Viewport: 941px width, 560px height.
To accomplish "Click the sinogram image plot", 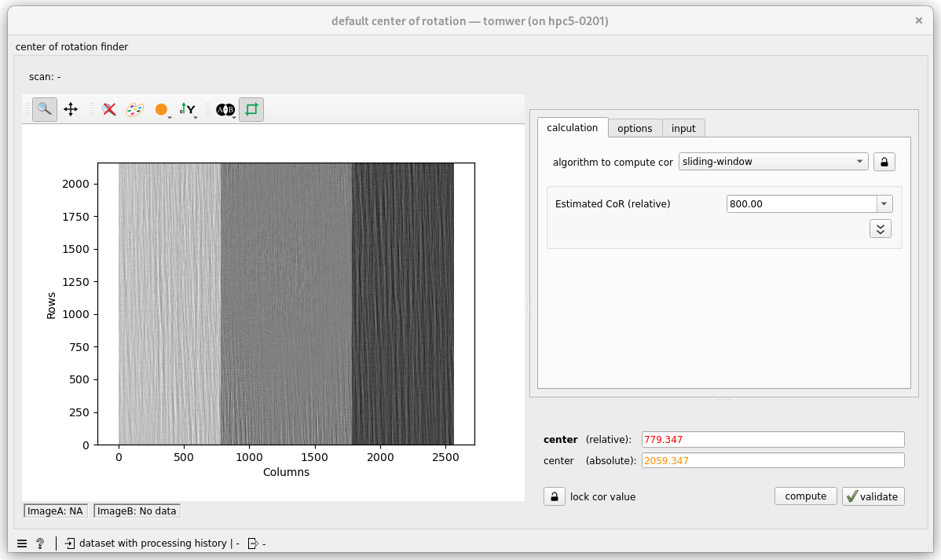I will [286, 304].
